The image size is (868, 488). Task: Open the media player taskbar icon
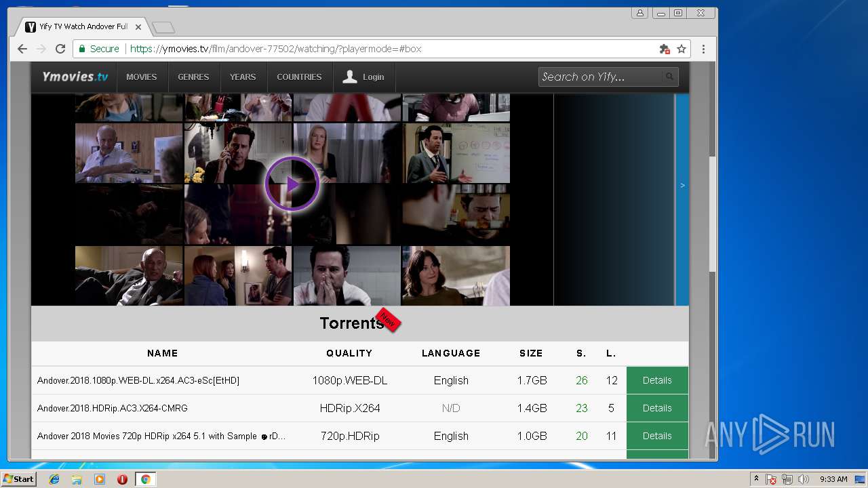[100, 479]
